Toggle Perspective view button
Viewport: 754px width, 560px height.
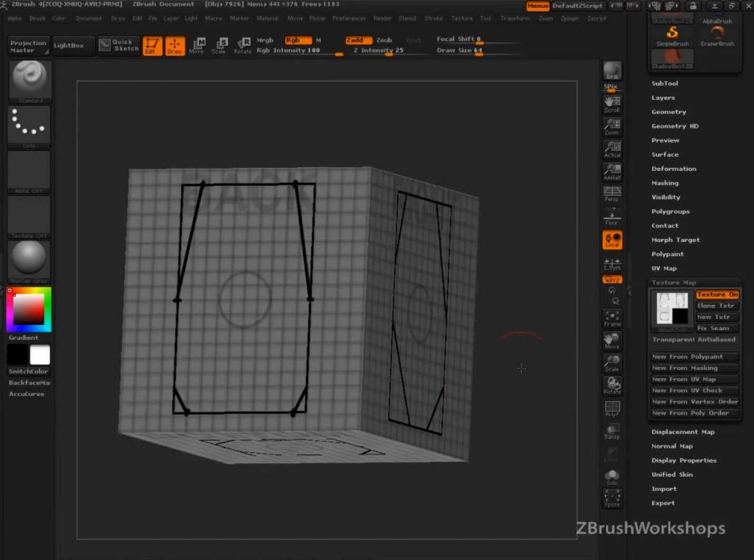(612, 194)
